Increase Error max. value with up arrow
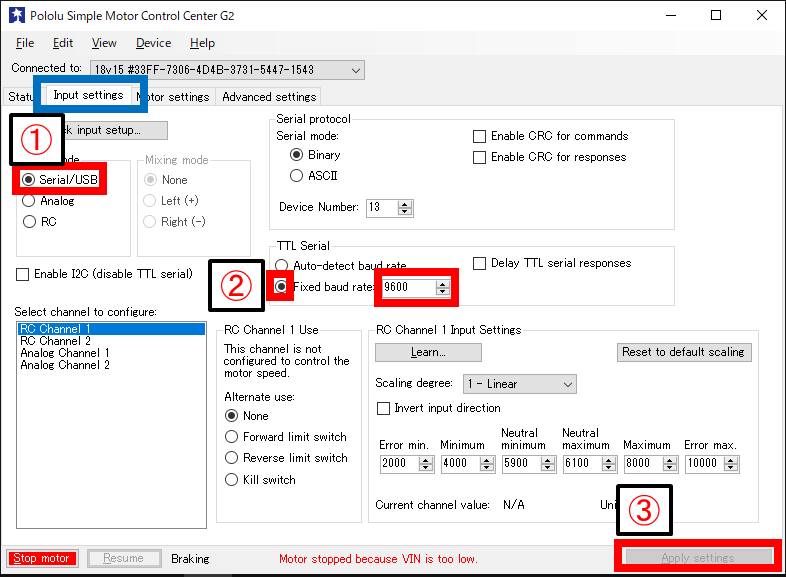 (731, 460)
